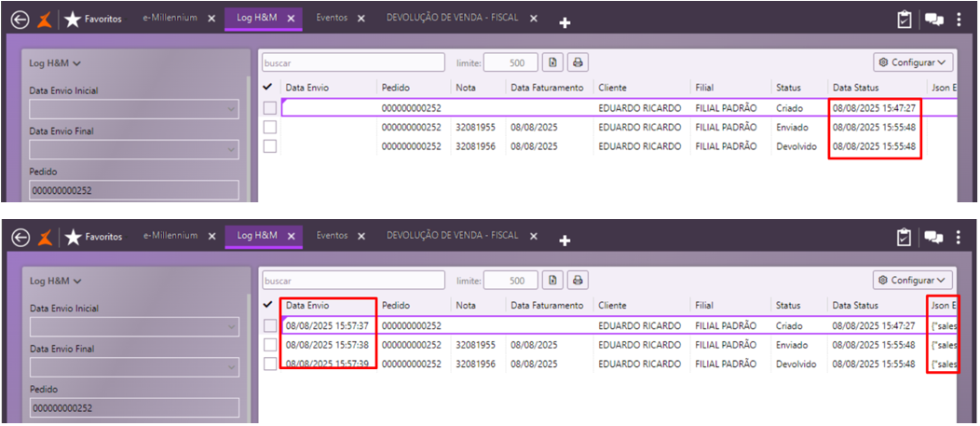Check the Devolvido row box, upper screenshot
The height and width of the screenshot is (426, 980).
click(x=269, y=146)
